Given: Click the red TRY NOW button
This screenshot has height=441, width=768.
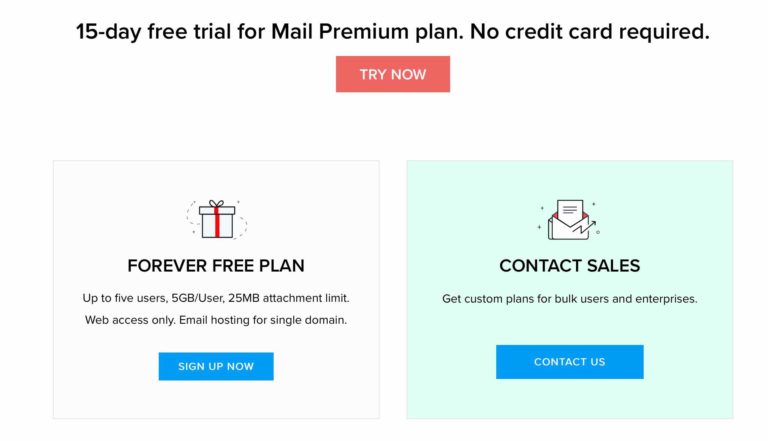Looking at the screenshot, I should coord(392,74).
